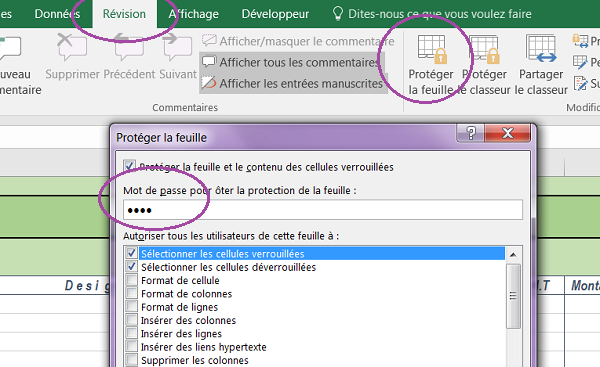Check Supprimer les colonnes option
Screen dimensions: 600x367
tap(132, 360)
